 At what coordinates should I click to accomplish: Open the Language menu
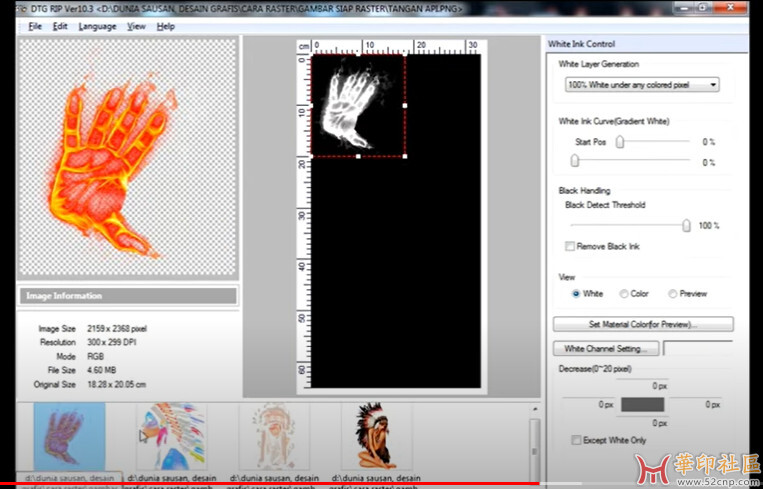pyautogui.click(x=97, y=26)
